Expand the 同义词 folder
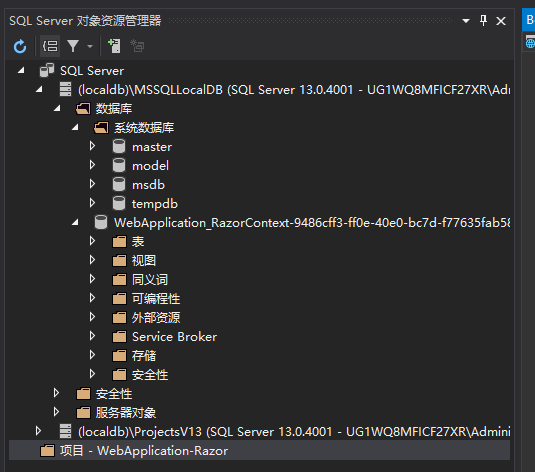535x472 pixels. [x=92, y=279]
